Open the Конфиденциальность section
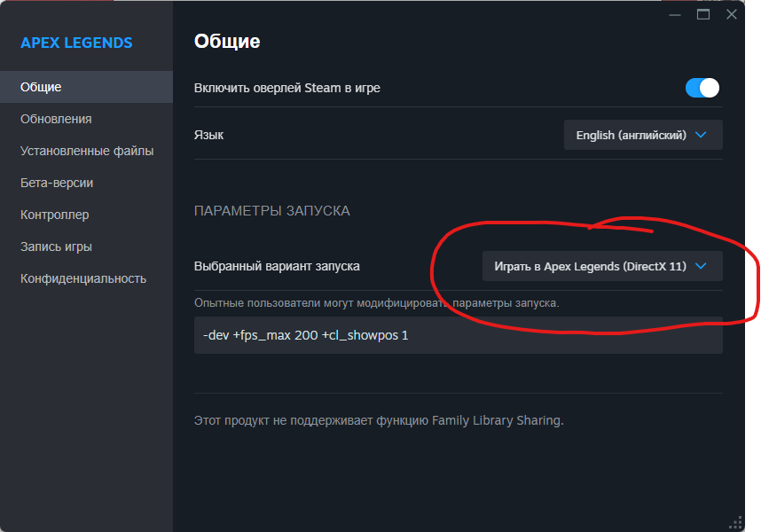761x532 pixels. click(x=82, y=278)
